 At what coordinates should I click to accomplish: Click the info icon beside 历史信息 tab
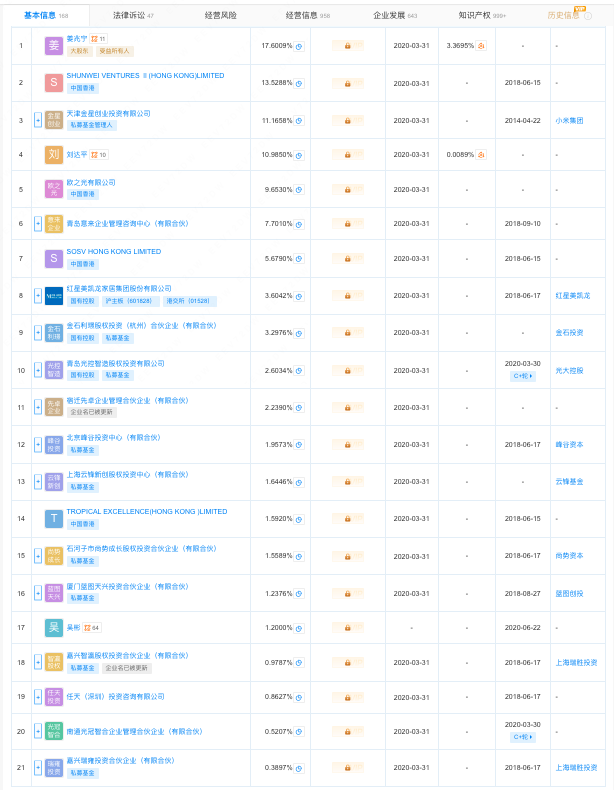tap(588, 16)
